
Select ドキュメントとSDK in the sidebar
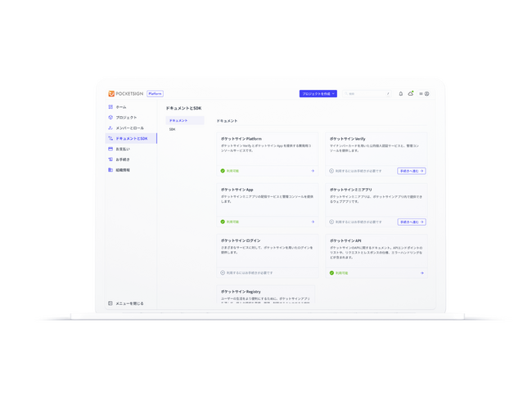point(131,139)
